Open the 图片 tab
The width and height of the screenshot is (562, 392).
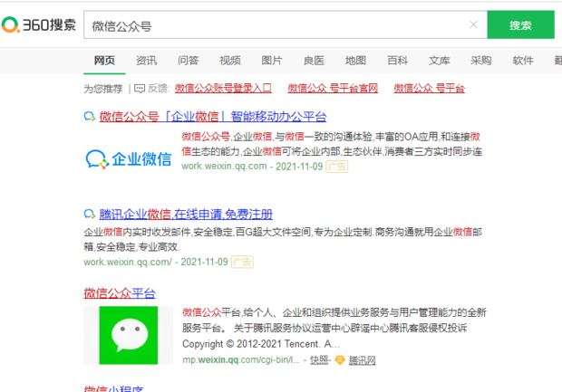(x=272, y=61)
